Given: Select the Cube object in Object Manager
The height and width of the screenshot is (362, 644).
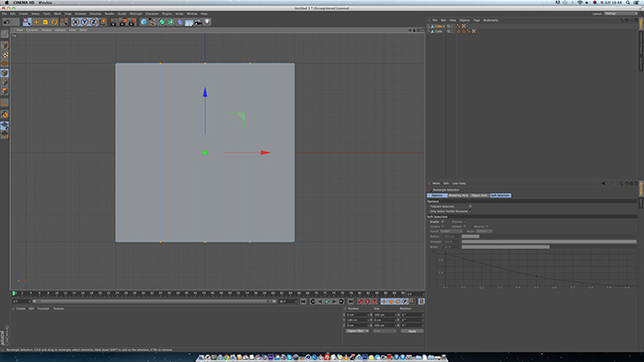Looking at the screenshot, I should point(439,31).
